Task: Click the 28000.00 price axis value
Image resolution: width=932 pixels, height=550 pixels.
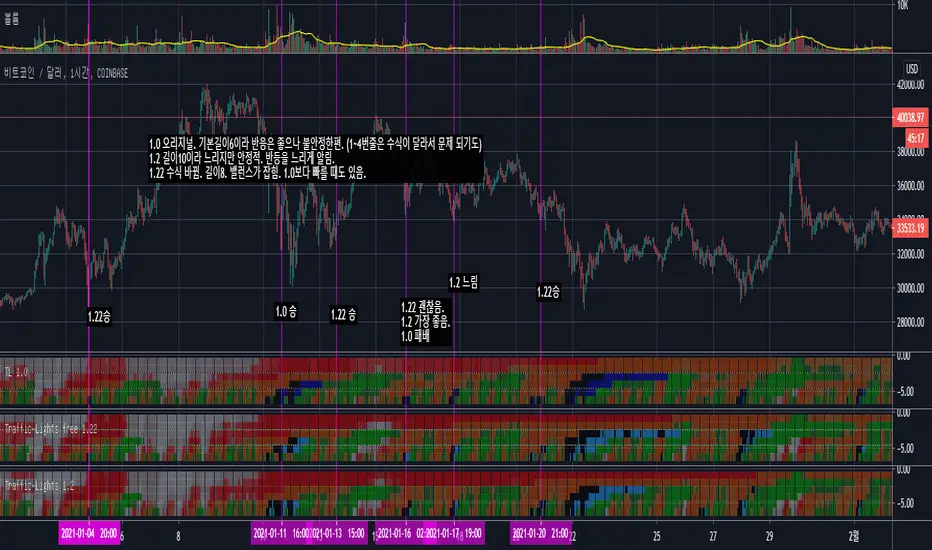Action: coord(910,322)
